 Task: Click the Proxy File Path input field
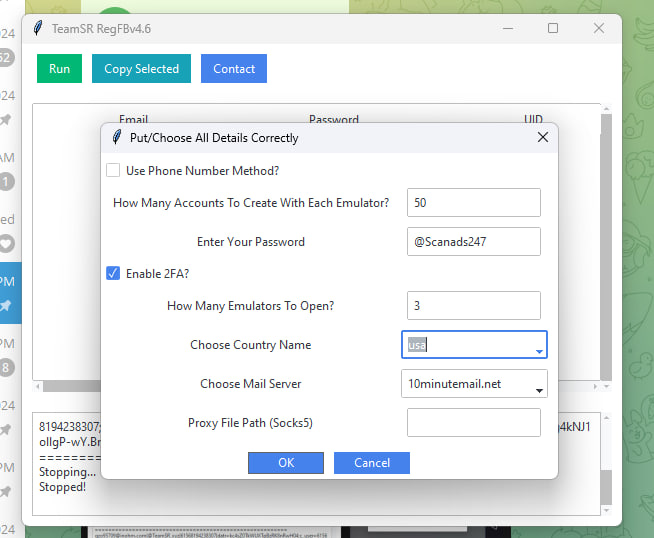473,423
